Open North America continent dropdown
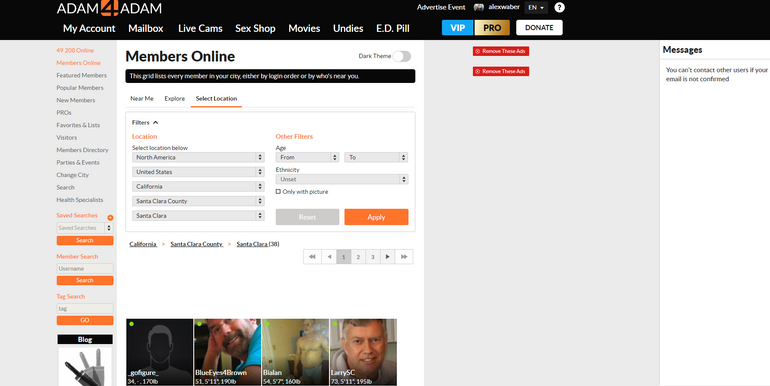 (x=198, y=157)
